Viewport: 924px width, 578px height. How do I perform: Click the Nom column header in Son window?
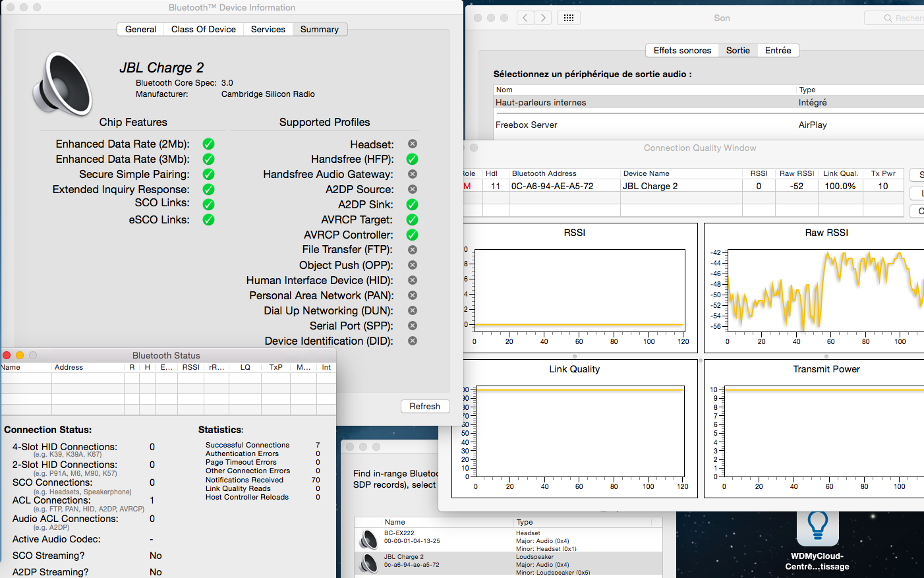645,90
